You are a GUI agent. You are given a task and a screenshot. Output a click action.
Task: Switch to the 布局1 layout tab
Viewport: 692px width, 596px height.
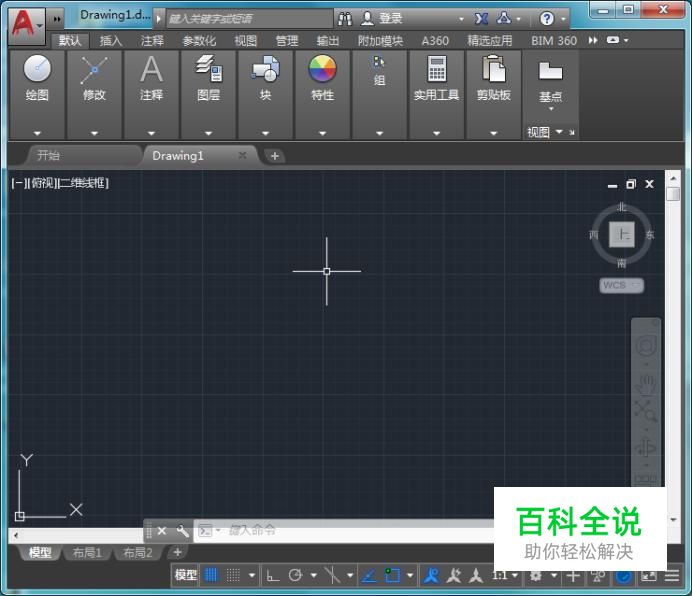coord(87,553)
